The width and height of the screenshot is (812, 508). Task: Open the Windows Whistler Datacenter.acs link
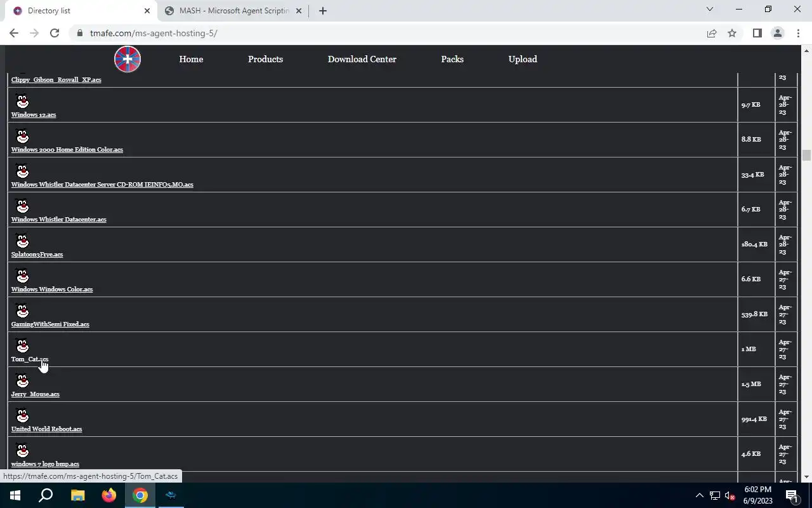[x=58, y=220]
